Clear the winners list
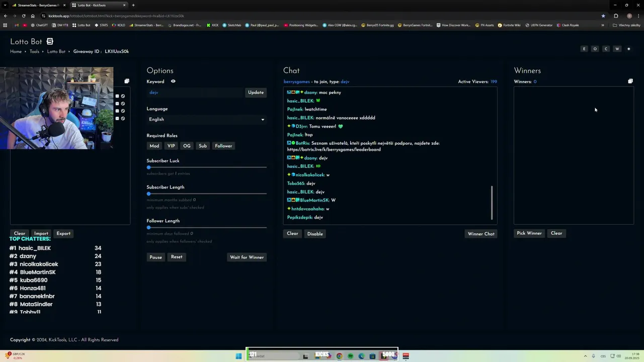The width and height of the screenshot is (644, 362). (x=556, y=233)
